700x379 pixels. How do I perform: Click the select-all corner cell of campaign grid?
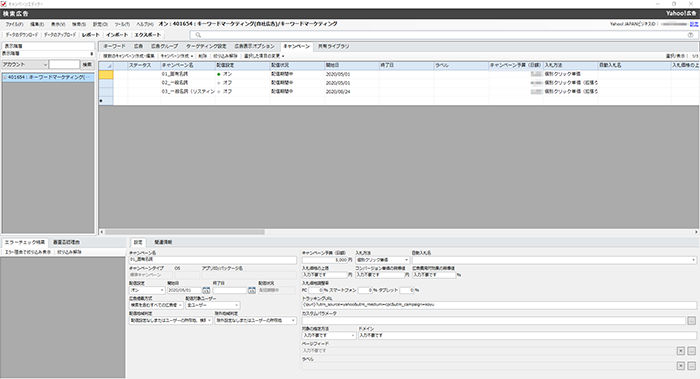(106, 66)
